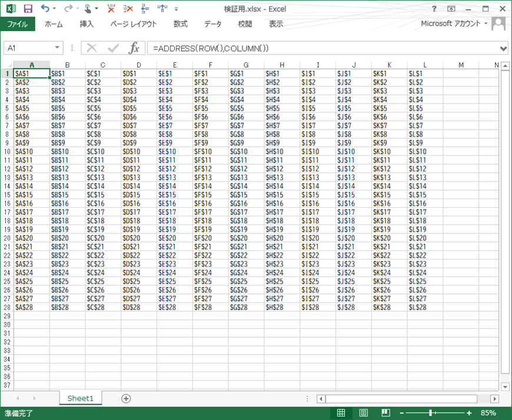Undo the last action
This screenshot has width=512, height=420.
45,8
